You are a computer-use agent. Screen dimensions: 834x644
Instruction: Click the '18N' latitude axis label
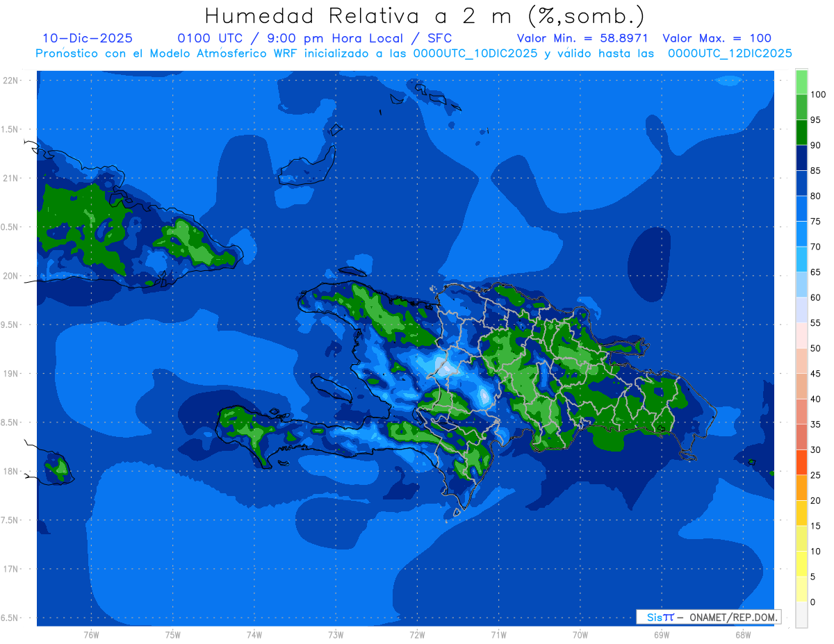tap(10, 471)
